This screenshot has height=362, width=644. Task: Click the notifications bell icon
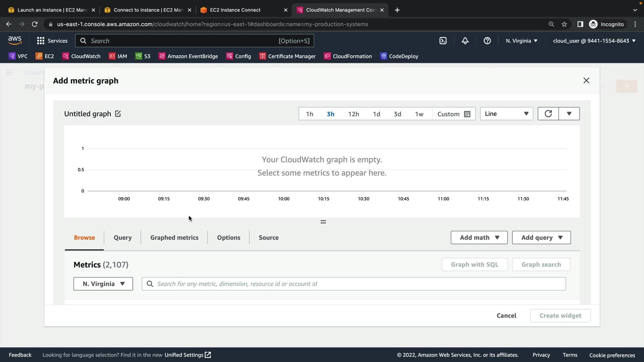(465, 41)
